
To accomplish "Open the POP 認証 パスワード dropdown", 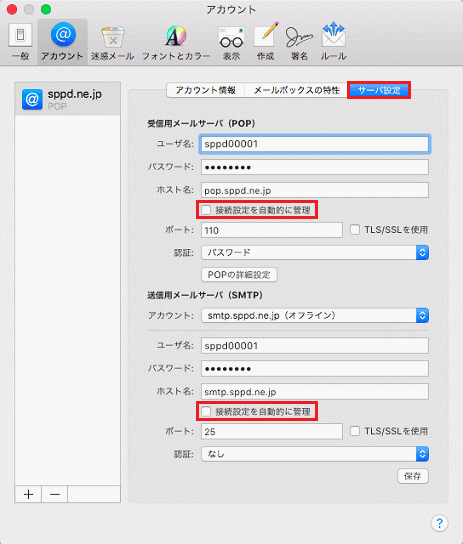I will pos(315,253).
